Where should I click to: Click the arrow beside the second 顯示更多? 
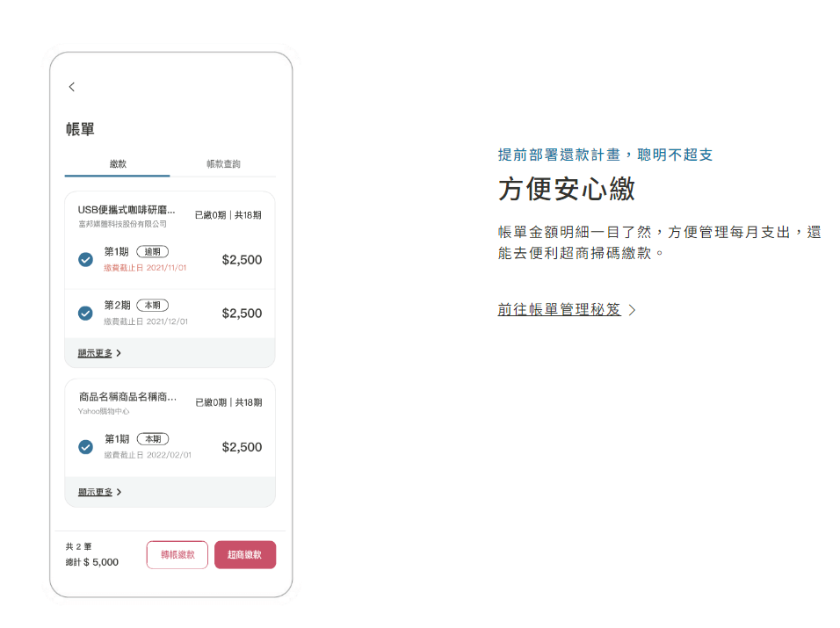point(120,493)
